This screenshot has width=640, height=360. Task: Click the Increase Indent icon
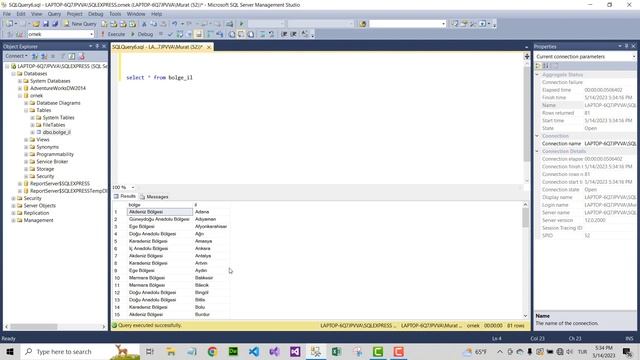[293, 34]
